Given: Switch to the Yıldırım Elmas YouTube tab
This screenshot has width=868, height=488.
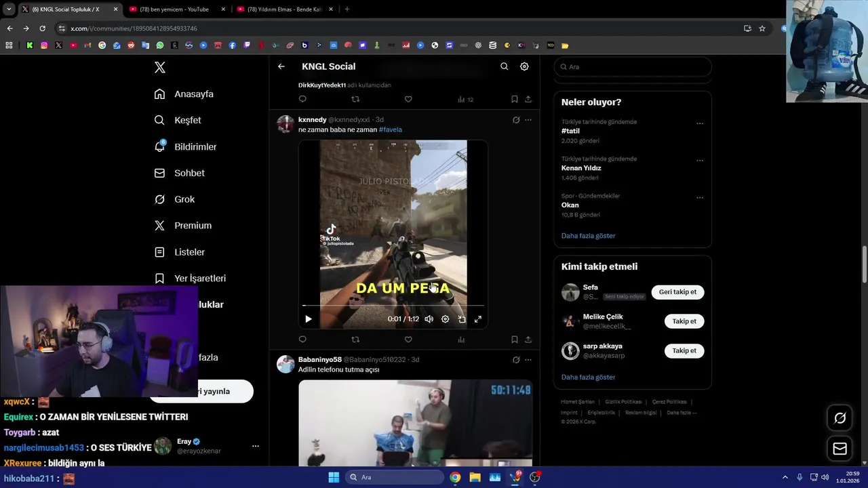Looking at the screenshot, I should pos(284,9).
